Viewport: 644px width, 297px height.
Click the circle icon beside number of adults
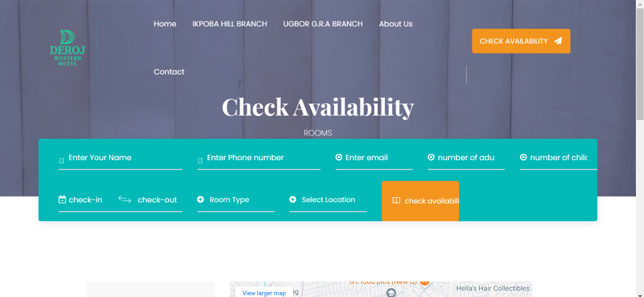point(431,157)
